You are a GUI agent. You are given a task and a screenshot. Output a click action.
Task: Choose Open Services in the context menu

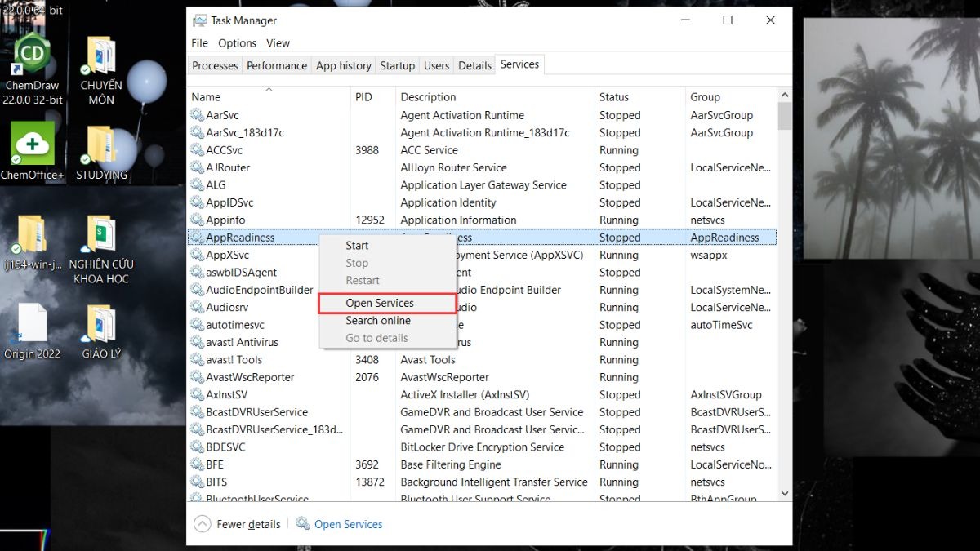click(388, 303)
